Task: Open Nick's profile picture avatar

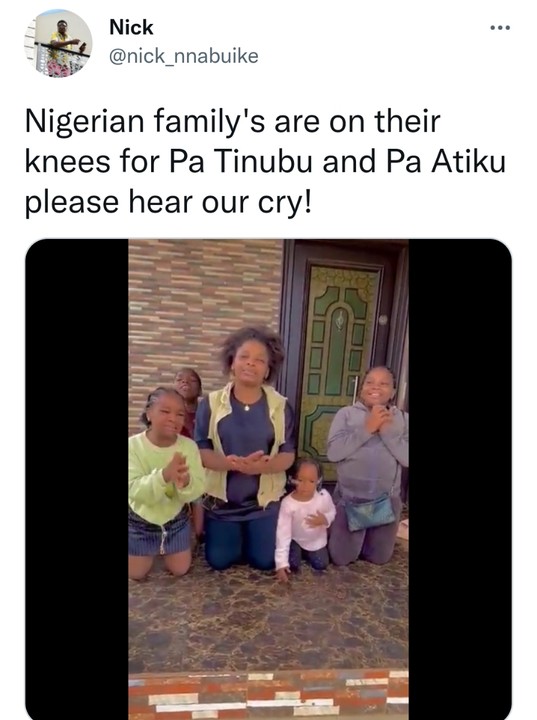Action: (58, 43)
